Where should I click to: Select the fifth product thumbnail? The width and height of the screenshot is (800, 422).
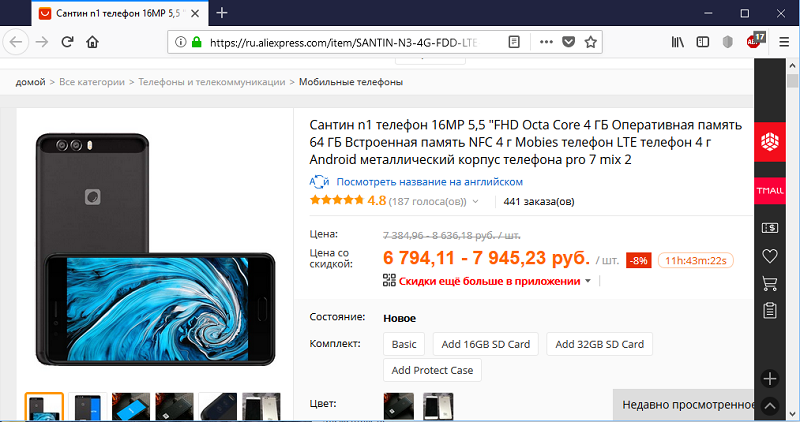click(217, 407)
